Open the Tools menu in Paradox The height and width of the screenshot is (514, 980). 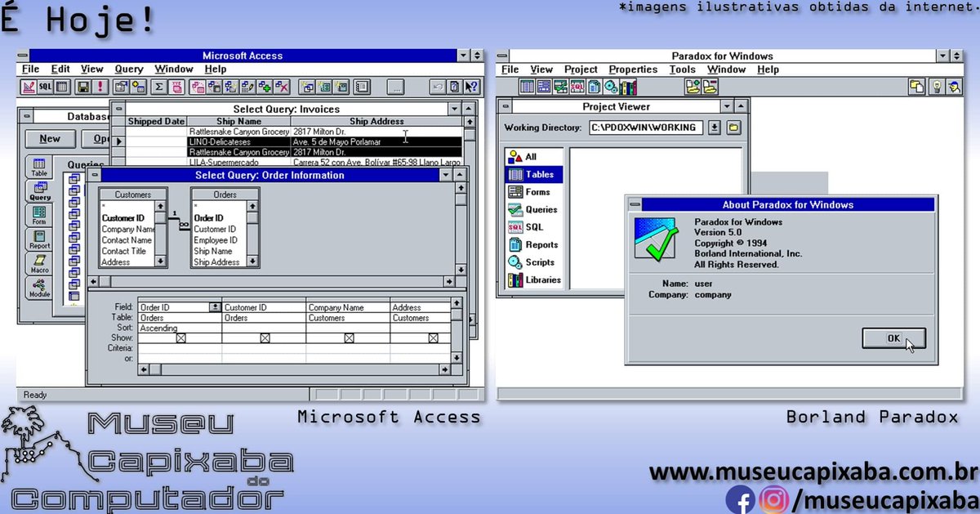pos(682,69)
